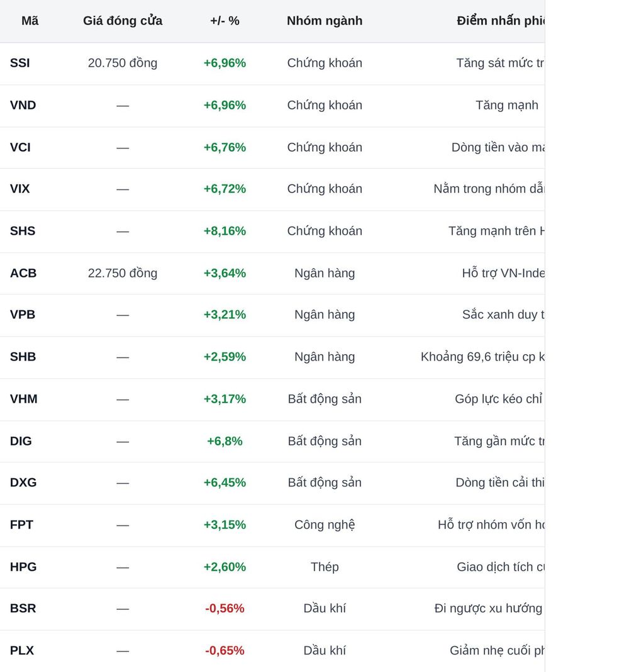Click SSI closing price 20.750 đồng

123,63
